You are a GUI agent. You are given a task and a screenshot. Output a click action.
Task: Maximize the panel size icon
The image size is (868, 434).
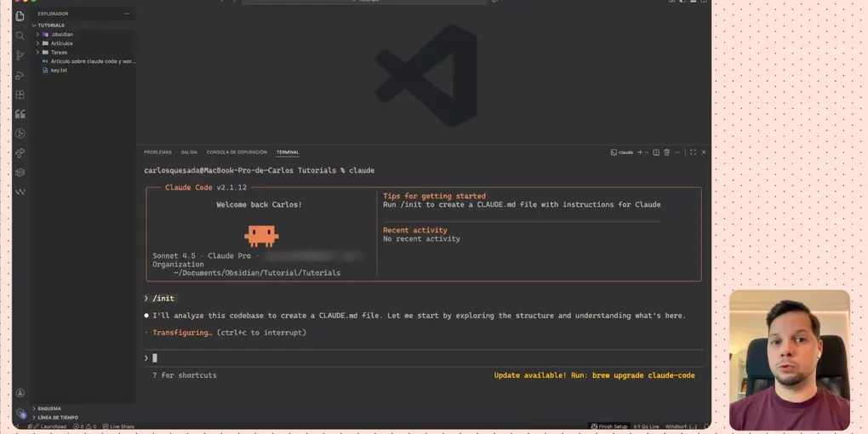pyautogui.click(x=693, y=152)
